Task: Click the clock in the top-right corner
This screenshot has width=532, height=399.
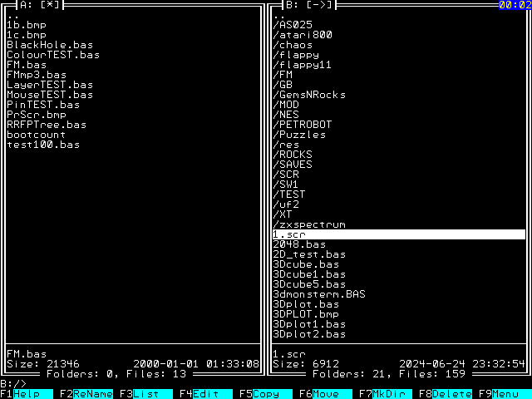Action: (515, 5)
